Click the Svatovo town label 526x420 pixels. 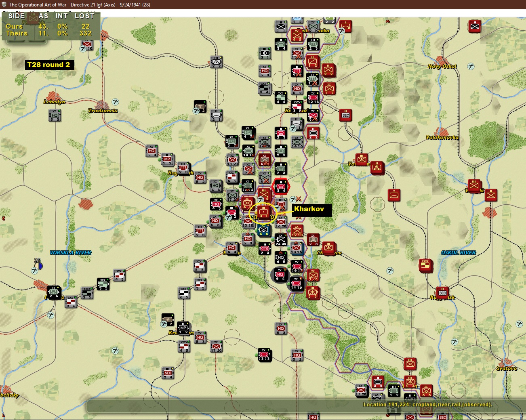pos(507,368)
